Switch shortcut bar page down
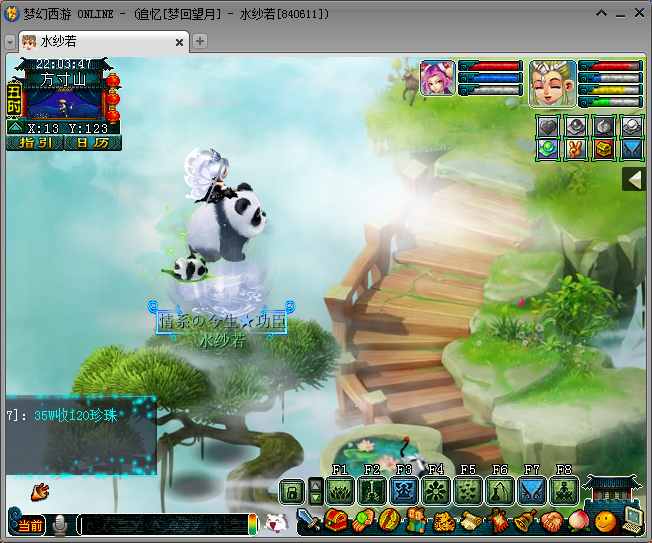 pos(316,498)
